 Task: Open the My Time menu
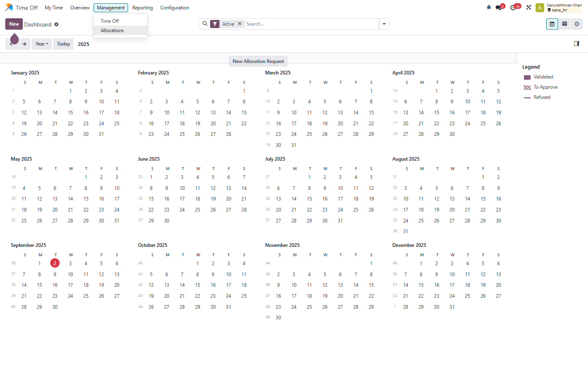click(54, 8)
